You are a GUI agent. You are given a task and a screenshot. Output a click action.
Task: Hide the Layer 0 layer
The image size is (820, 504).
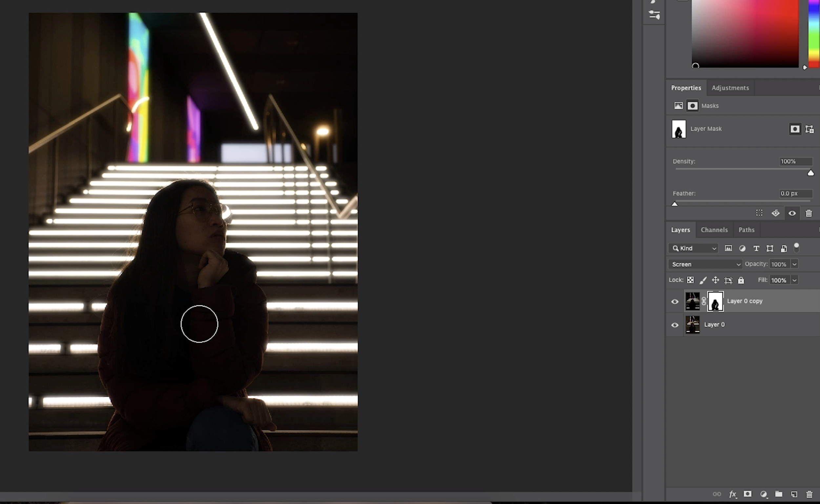click(x=675, y=325)
